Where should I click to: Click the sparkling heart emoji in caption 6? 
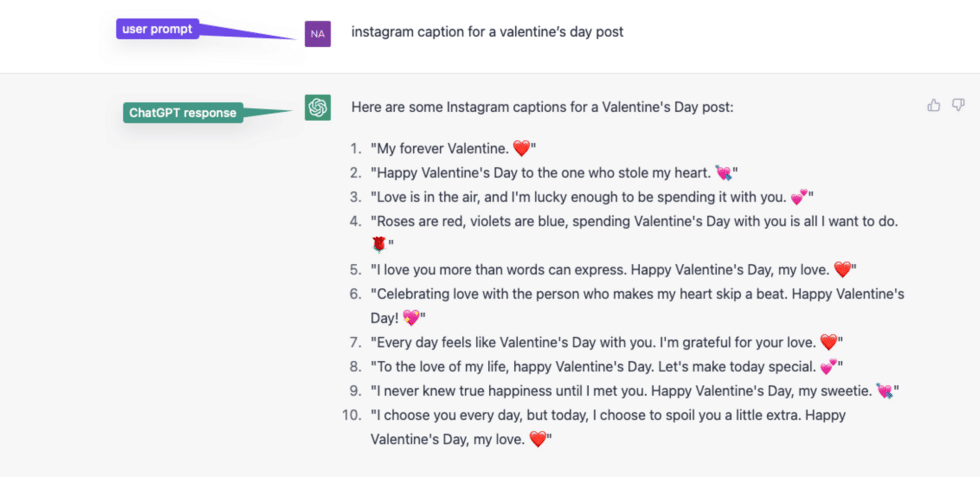tap(411, 318)
